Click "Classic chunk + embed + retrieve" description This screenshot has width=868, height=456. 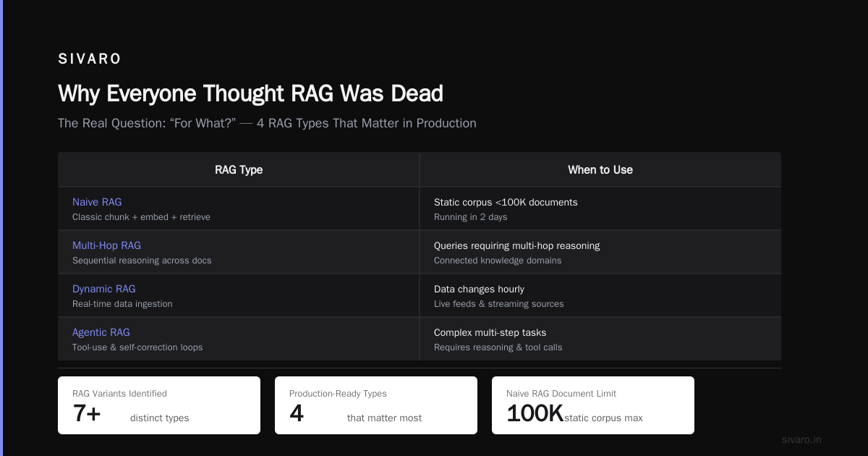(x=141, y=217)
